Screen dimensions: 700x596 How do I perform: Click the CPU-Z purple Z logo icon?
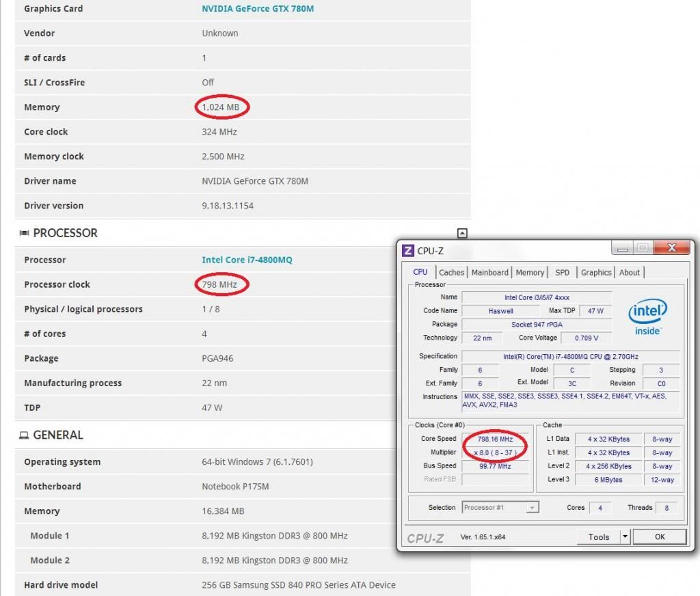click(x=408, y=250)
